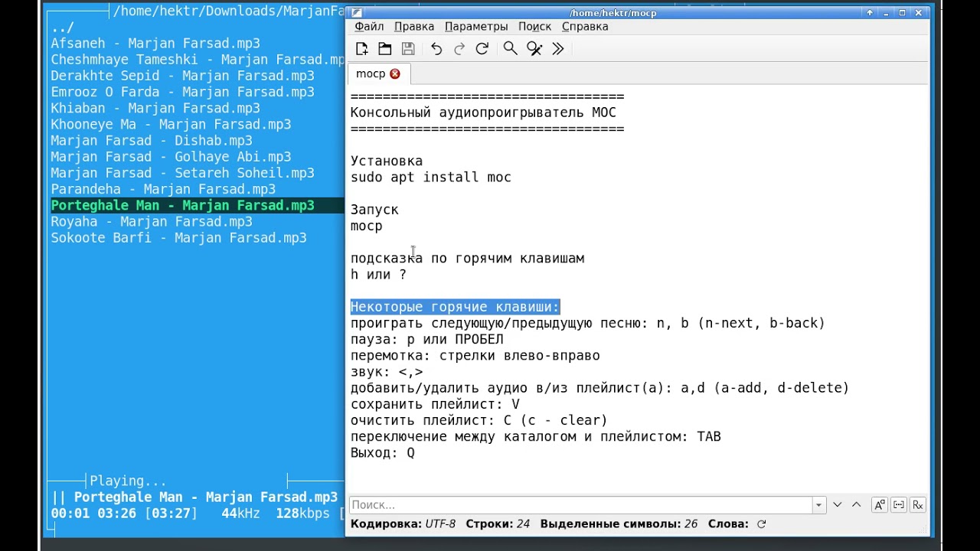The height and width of the screenshot is (551, 980).
Task: Refresh word count in status bar
Action: pyautogui.click(x=761, y=524)
